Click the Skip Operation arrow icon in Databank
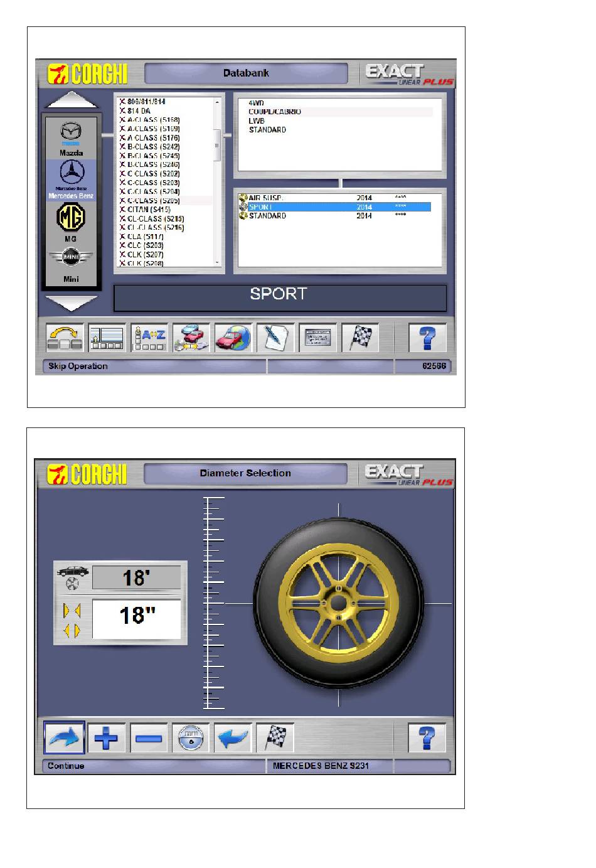Image resolution: width=596 pixels, height=868 pixels. 65,338
